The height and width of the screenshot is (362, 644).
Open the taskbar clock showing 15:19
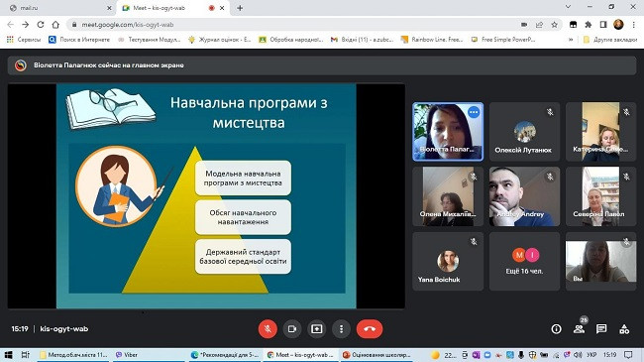point(610,355)
